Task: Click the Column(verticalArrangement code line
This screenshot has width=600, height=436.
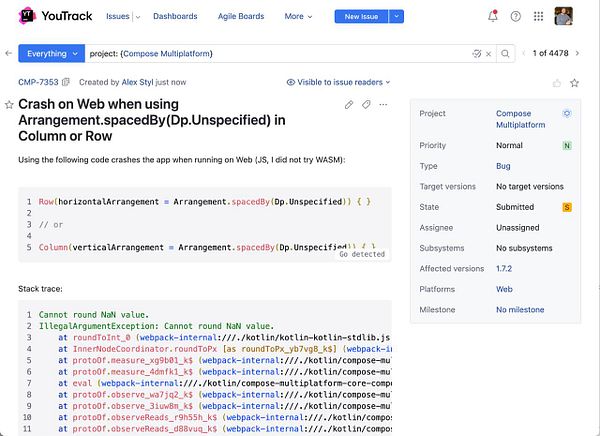Action: tap(207, 248)
